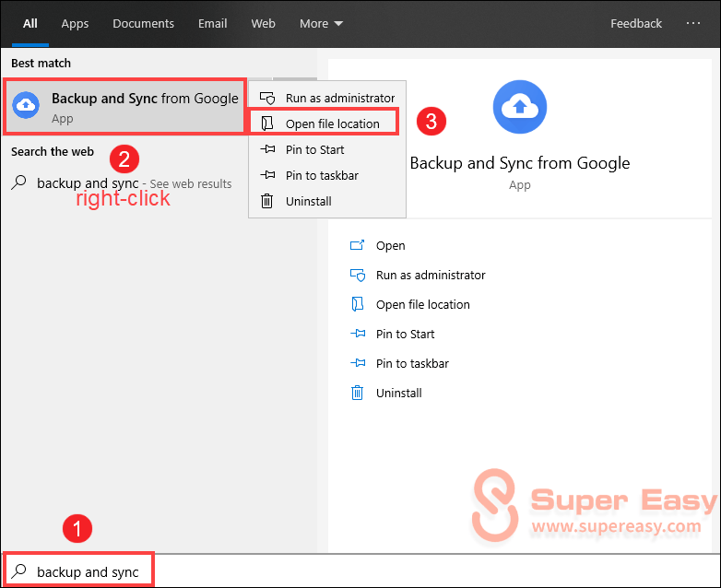Choose Run as administrator in context menu
Screen dimensions: 721x588
click(327, 98)
